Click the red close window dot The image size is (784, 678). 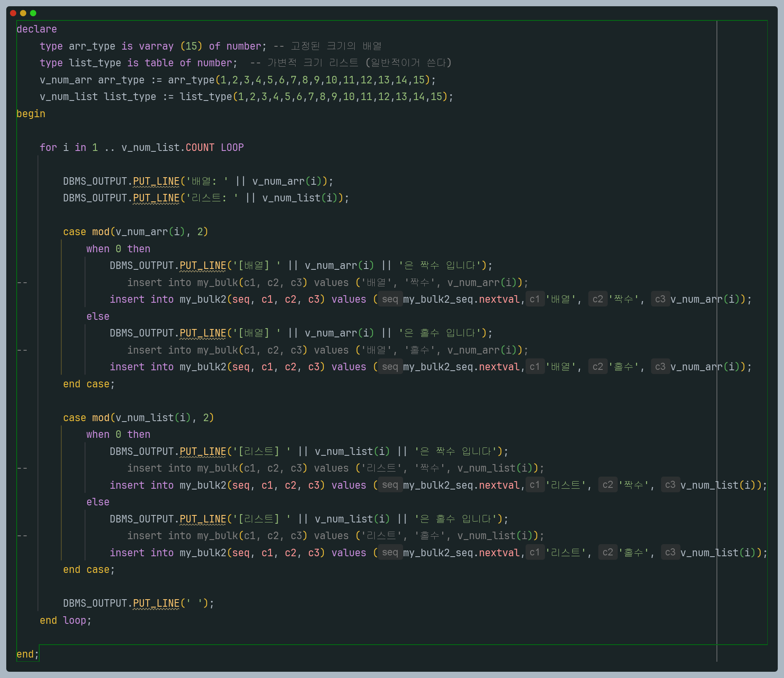pyautogui.click(x=13, y=13)
